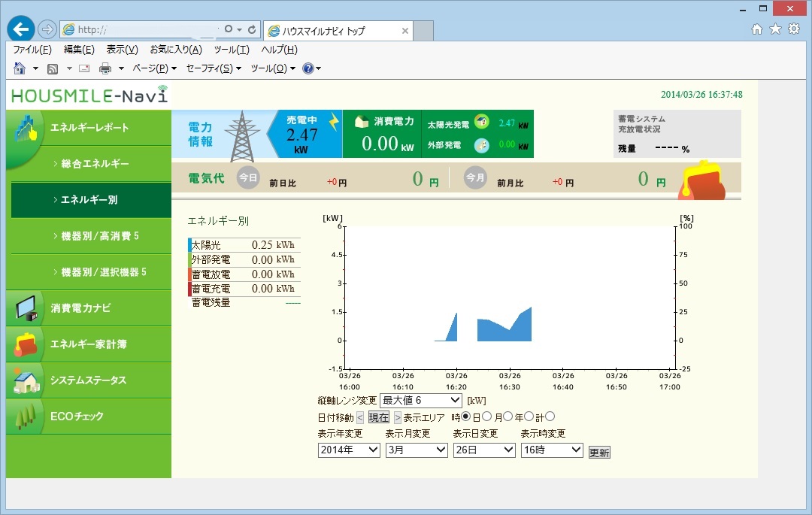Screen dimensions: 812x515
Task: Click the trees icon for ECOチェック
Action: [x=26, y=417]
